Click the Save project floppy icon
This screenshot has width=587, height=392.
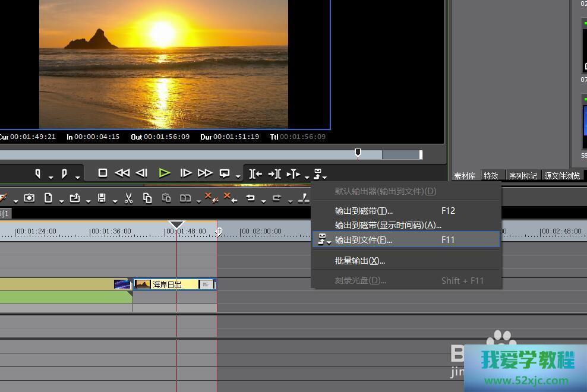102,198
